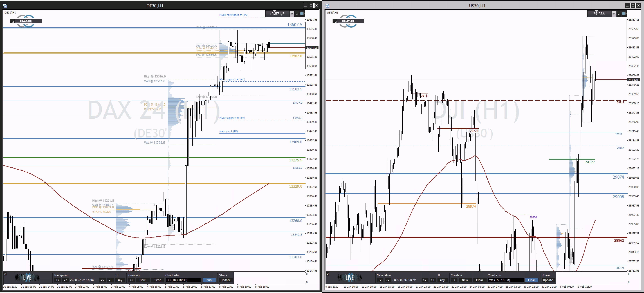Click Update under Share in DE30 panel

226,280
